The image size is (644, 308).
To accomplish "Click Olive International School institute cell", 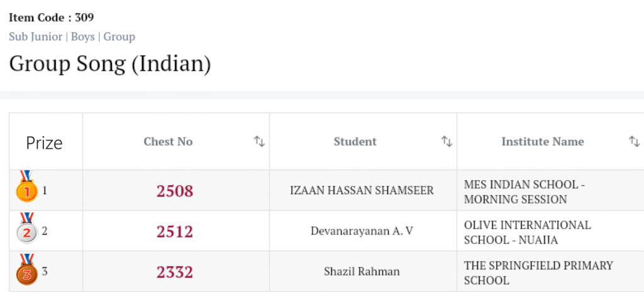I will (x=527, y=232).
